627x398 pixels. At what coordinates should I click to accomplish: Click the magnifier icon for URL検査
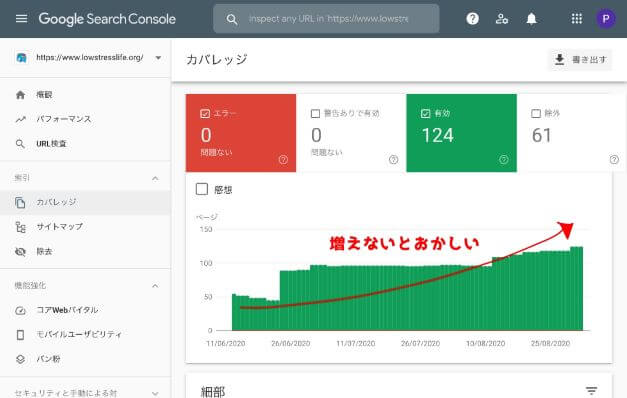click(x=20, y=144)
